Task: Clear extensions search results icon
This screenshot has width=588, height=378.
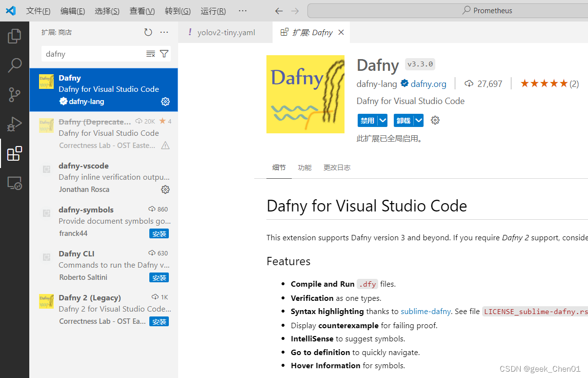Action: pyautogui.click(x=151, y=54)
